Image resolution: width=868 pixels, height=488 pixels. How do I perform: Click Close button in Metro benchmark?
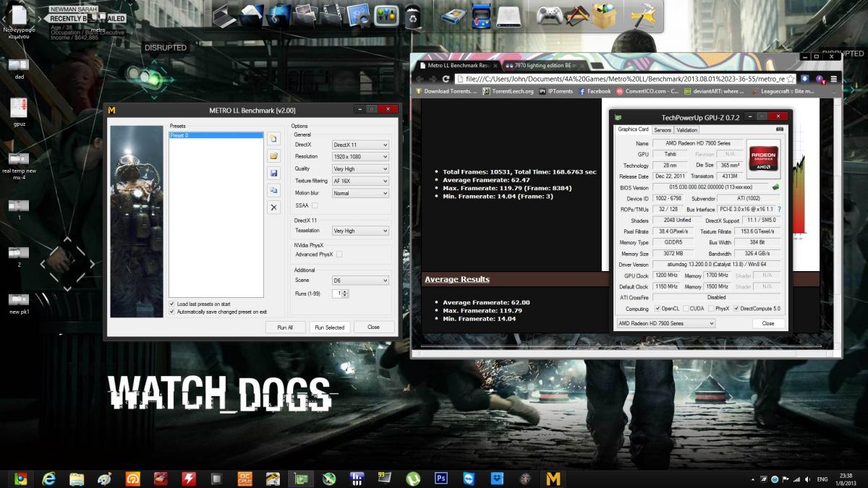coord(373,327)
